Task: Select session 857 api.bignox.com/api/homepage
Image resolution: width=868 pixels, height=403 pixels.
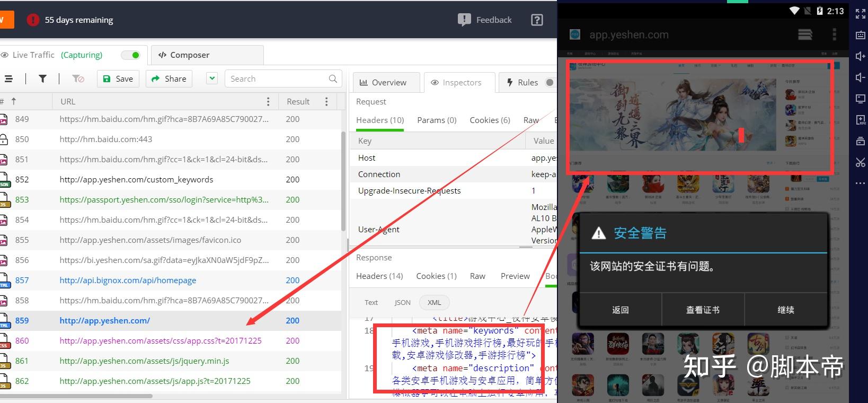Action: (171, 281)
